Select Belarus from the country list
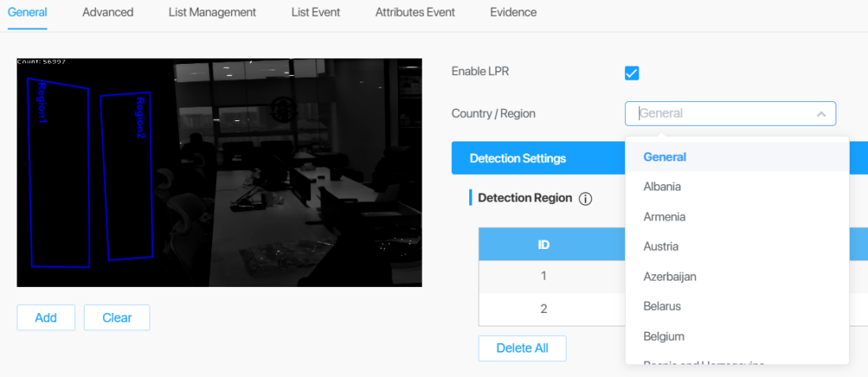868x377 pixels. click(737, 306)
